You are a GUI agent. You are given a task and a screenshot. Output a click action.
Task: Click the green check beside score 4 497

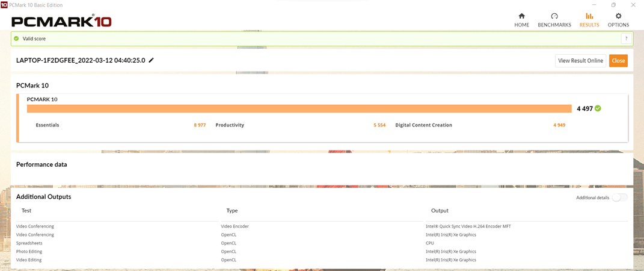[598, 108]
